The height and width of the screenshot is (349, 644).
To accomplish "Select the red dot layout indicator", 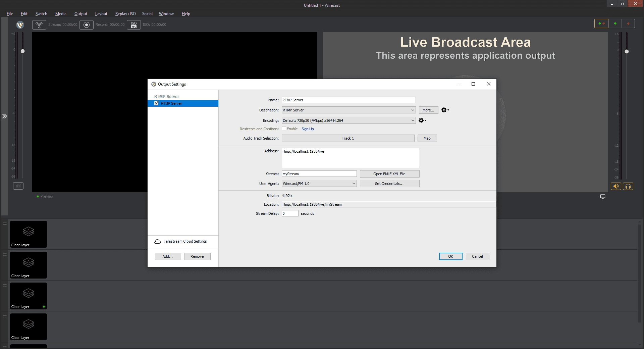I will (x=628, y=23).
